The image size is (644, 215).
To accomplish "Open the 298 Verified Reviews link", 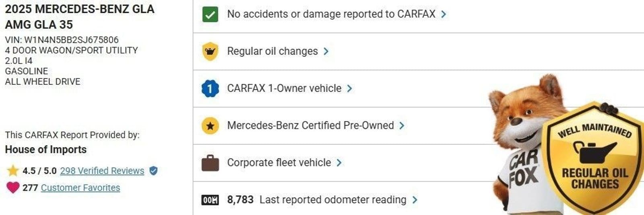I will point(102,171).
